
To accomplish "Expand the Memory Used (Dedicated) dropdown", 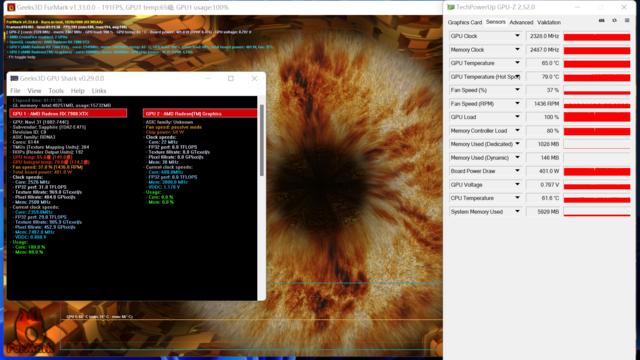I will pos(517,144).
